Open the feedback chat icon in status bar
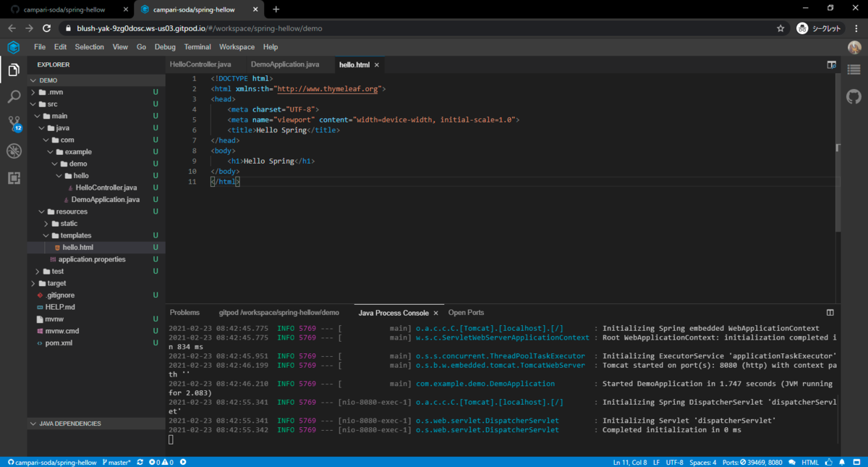Image resolution: width=868 pixels, height=467 pixels. click(x=793, y=462)
